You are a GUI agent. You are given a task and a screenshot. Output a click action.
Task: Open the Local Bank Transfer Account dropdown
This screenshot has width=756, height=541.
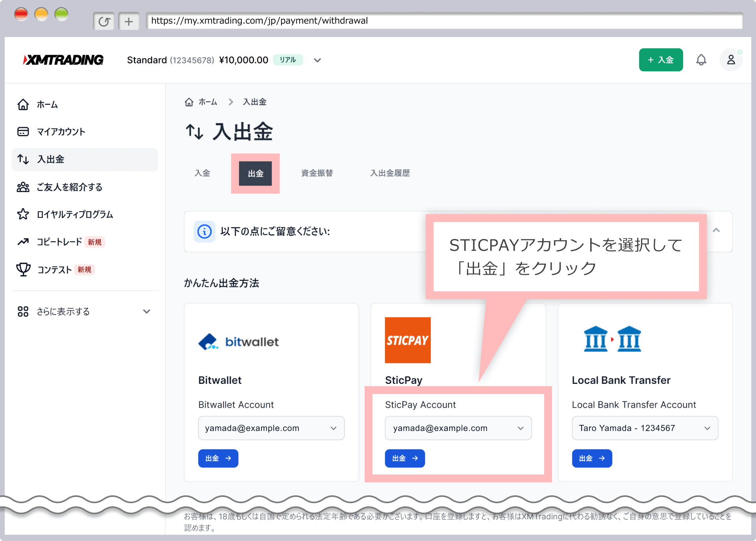tap(645, 428)
